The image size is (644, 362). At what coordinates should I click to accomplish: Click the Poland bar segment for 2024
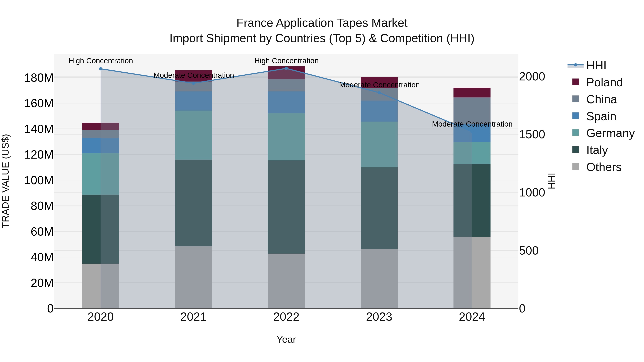pyautogui.click(x=472, y=92)
